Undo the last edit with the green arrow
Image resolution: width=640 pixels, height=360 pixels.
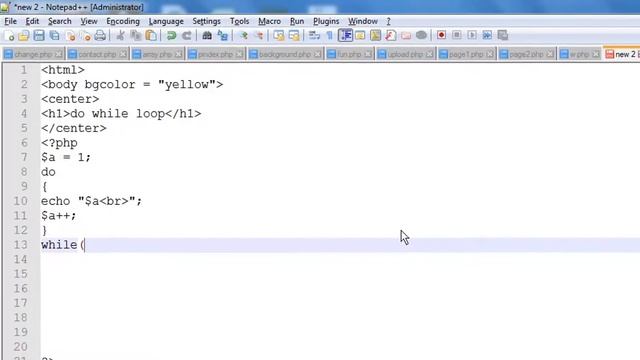(x=171, y=36)
